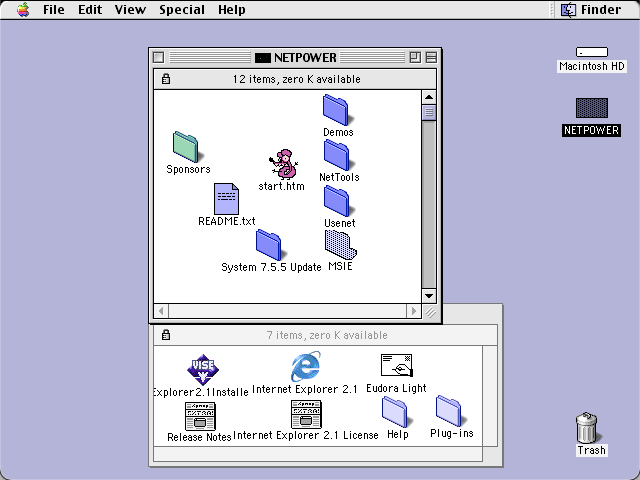Select the open MSIE folder icon
This screenshot has height=480, width=640.
340,245
